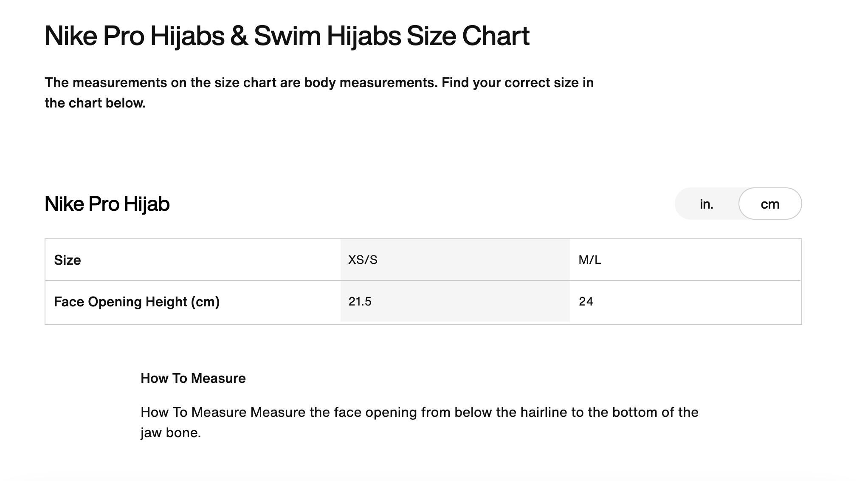This screenshot has width=868, height=481.
Task: Click the words Swim Hijabs in the page title
Action: click(x=327, y=36)
